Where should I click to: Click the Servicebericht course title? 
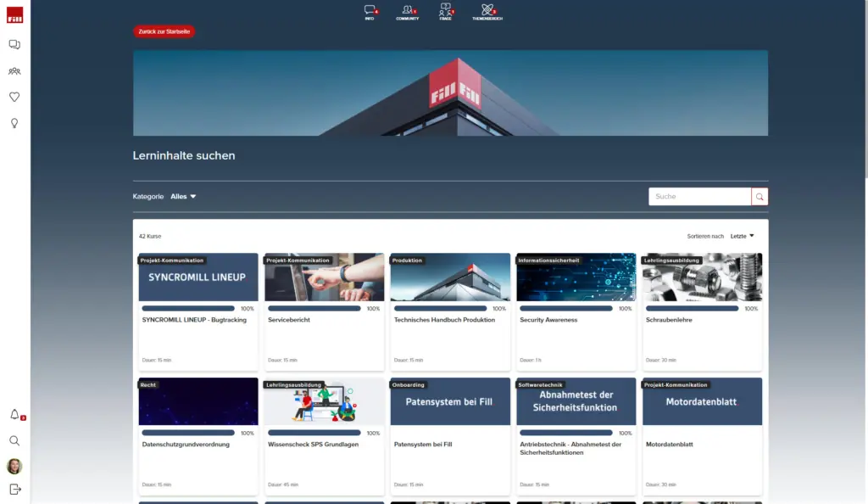pos(289,320)
